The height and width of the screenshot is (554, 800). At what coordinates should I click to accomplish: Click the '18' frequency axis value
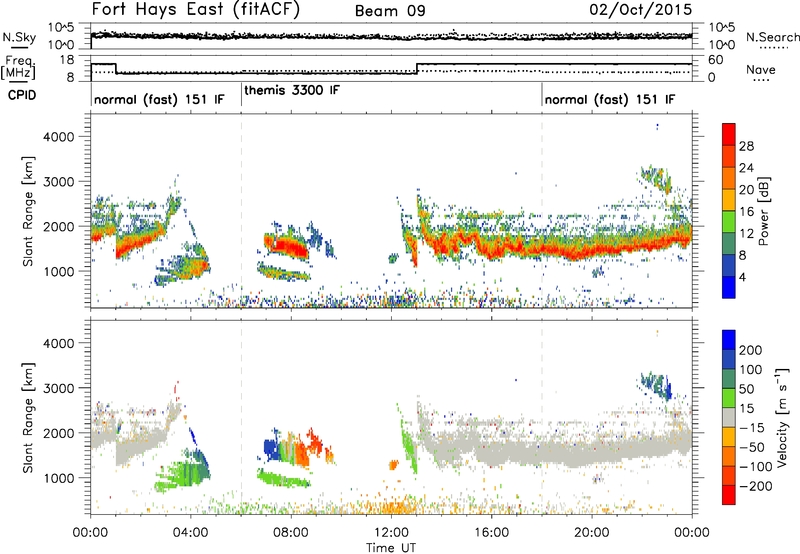point(66,60)
